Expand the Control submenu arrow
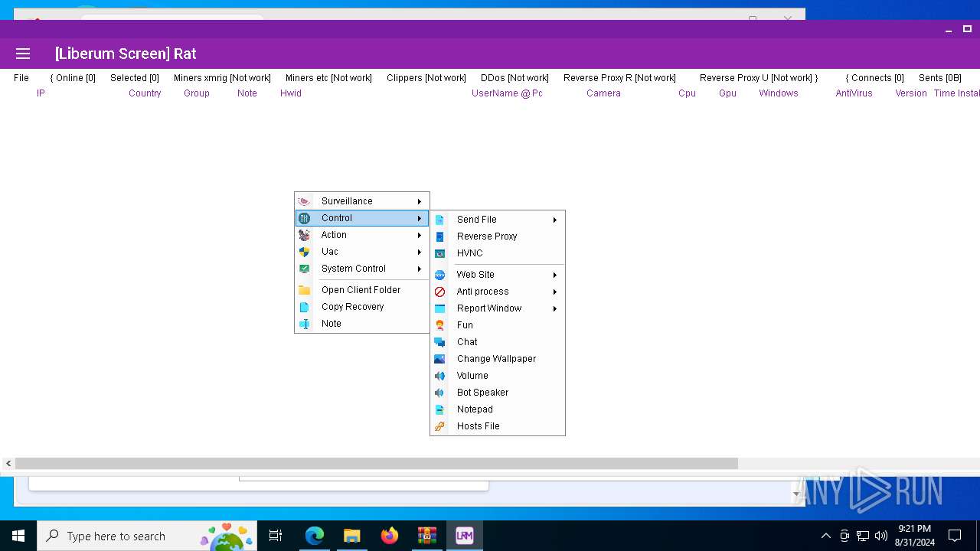This screenshot has height=551, width=980. coord(420,218)
